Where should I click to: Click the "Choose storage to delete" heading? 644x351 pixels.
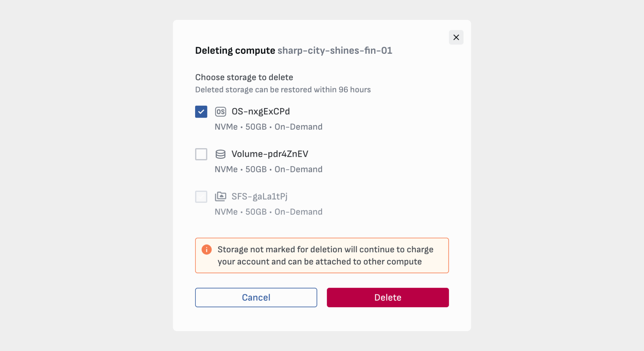pyautogui.click(x=244, y=77)
